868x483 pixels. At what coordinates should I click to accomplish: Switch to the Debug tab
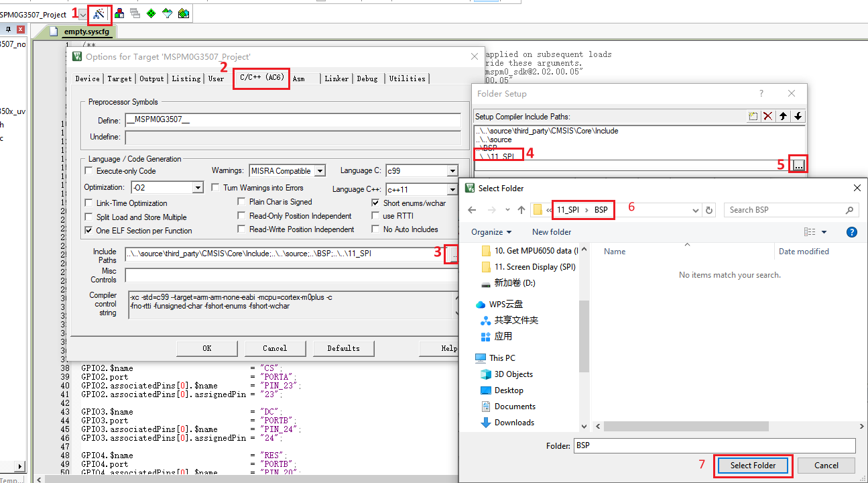pyautogui.click(x=367, y=78)
